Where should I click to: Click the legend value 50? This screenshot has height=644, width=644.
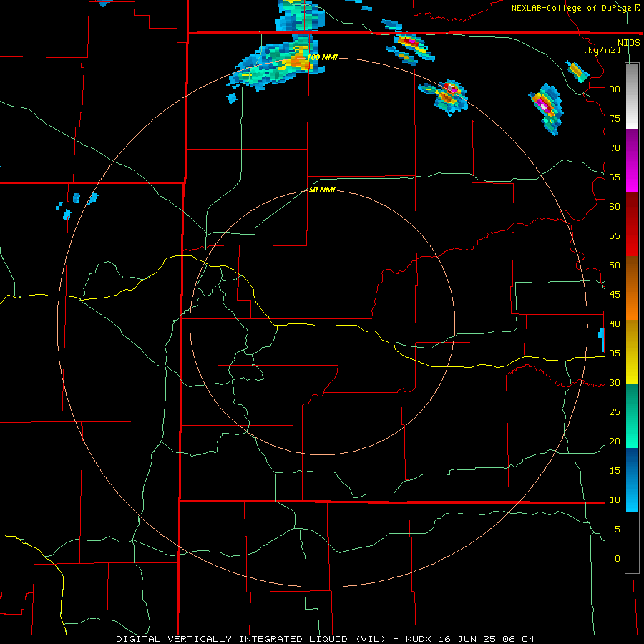[615, 265]
